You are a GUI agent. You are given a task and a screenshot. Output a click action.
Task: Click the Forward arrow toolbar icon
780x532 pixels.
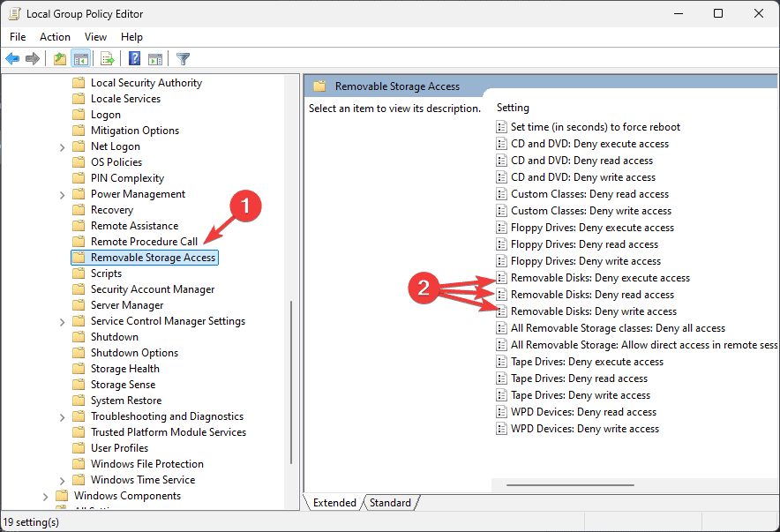[x=33, y=58]
